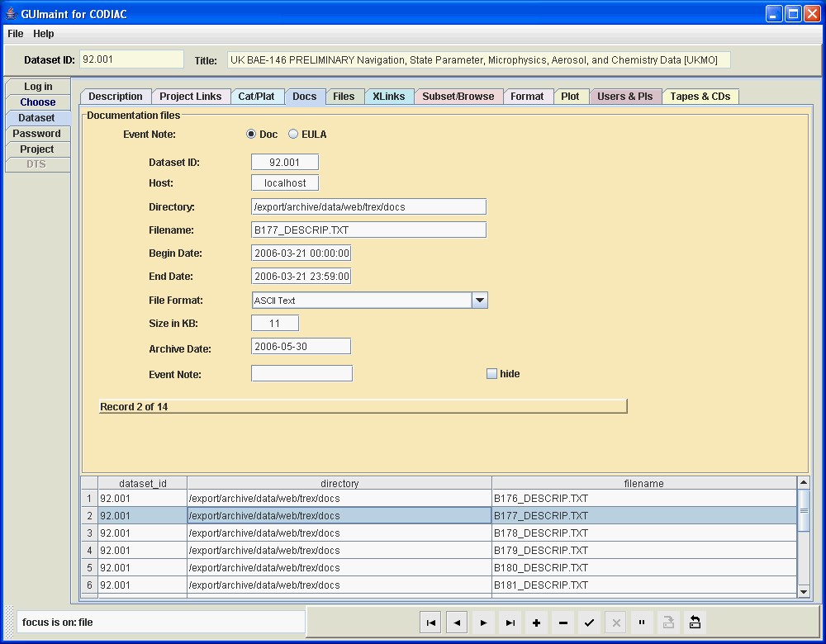Screen dimensions: 826x644
Task: Enable the hide checkbox
Action: click(x=492, y=374)
